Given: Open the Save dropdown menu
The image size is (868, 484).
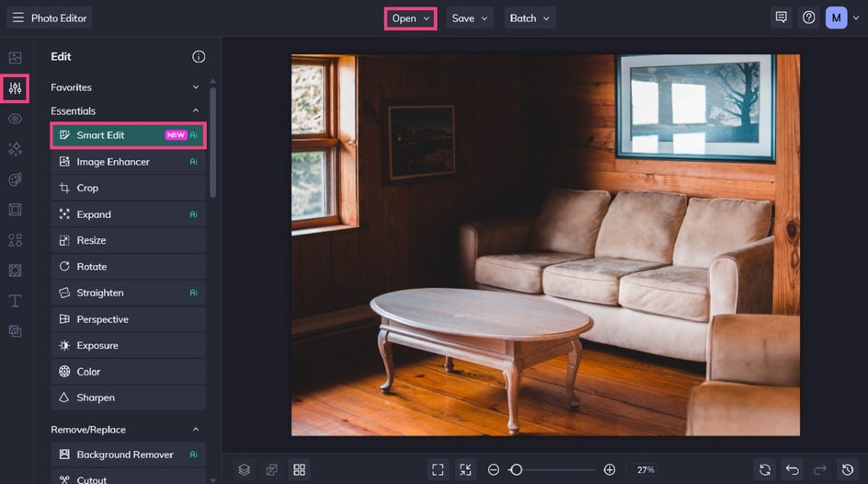Looking at the screenshot, I should point(470,18).
